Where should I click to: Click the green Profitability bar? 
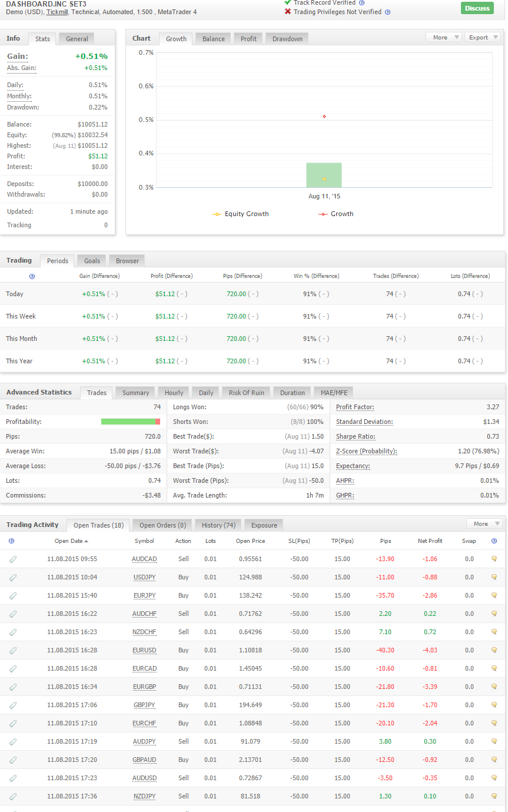(128, 422)
